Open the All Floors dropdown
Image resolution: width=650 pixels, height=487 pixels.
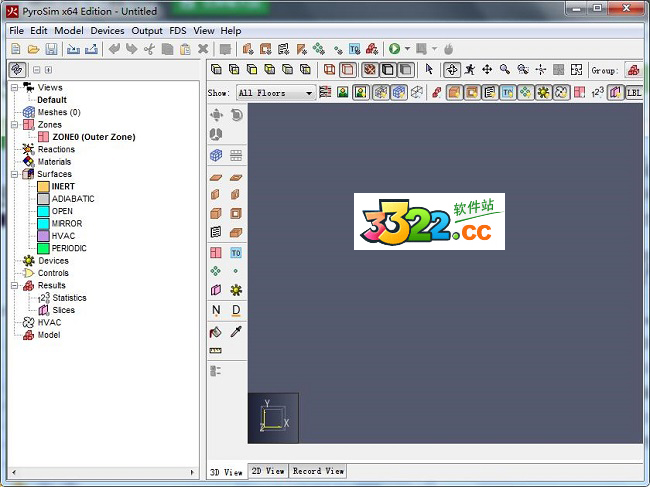276,93
